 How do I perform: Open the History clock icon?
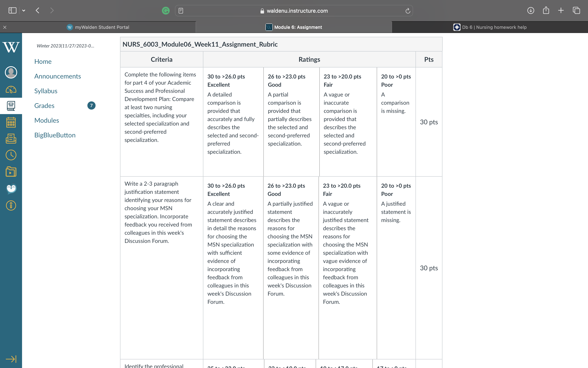11,155
